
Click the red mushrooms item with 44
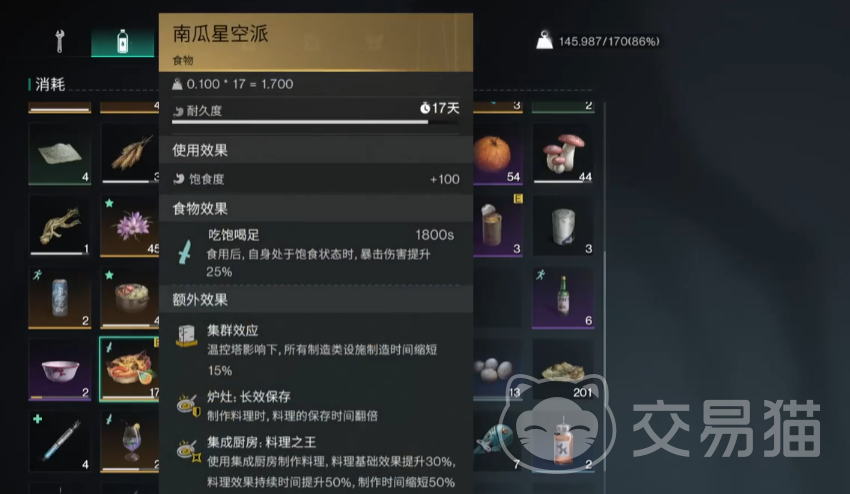coord(563,154)
